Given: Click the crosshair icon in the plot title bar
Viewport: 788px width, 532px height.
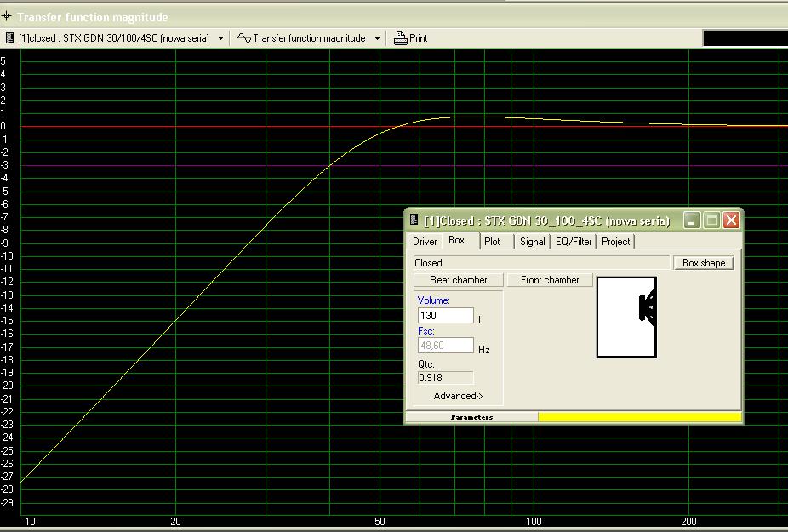Looking at the screenshot, I should [x=7, y=17].
